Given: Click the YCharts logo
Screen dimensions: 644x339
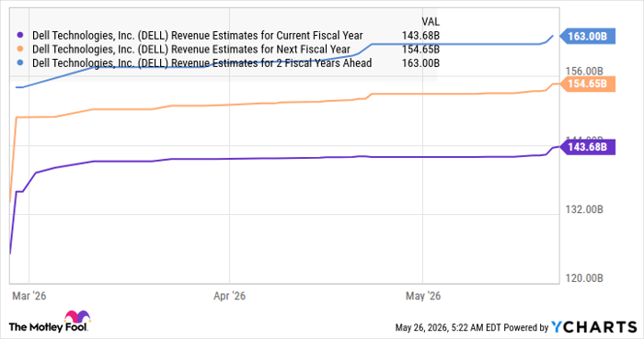Looking at the screenshot, I should click(x=594, y=327).
